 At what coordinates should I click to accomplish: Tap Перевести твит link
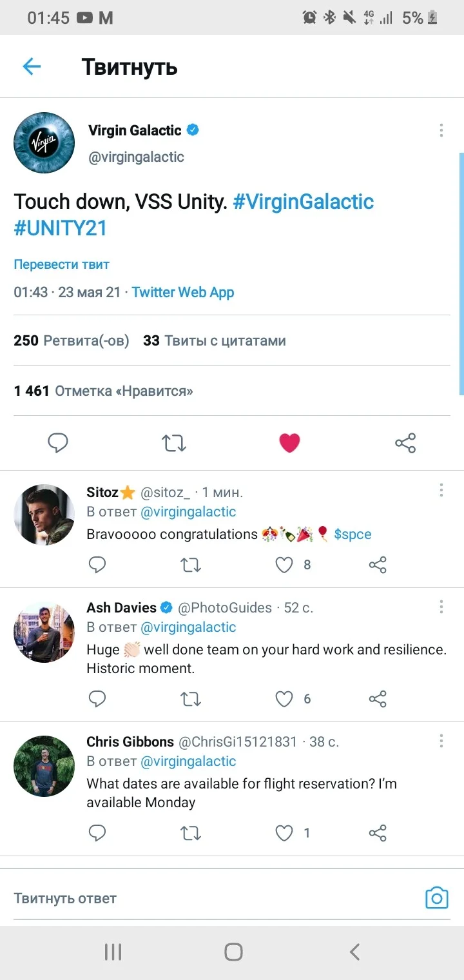click(x=62, y=264)
